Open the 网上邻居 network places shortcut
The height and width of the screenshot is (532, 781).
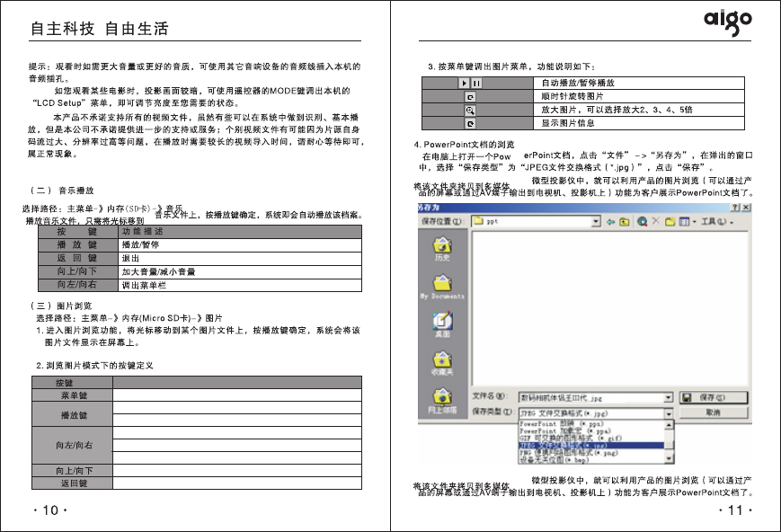[x=442, y=402]
